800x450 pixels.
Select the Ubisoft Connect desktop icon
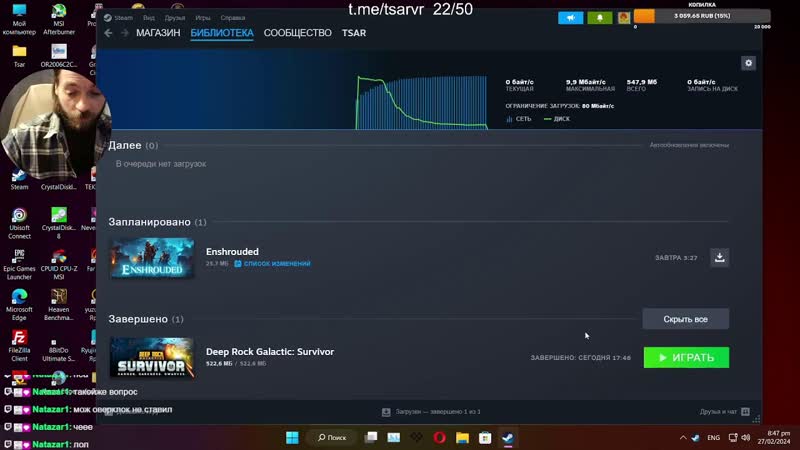coord(19,223)
